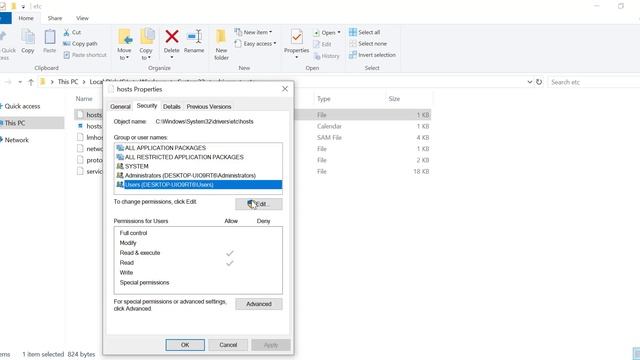Click Select none in ribbon
Screen dimensions: 640x360
point(368,43)
